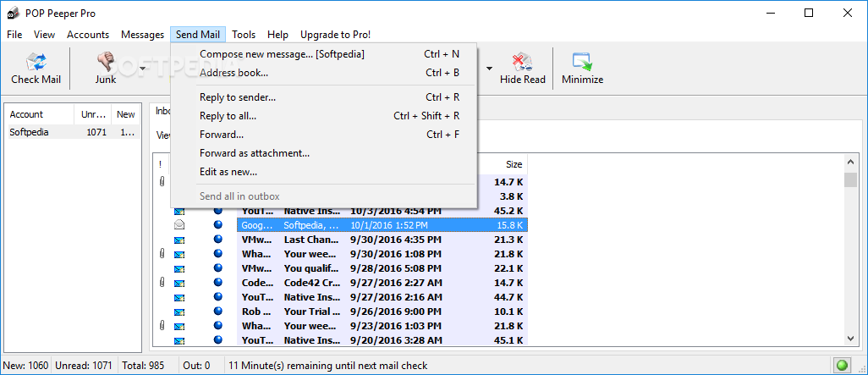Click 'You qualif...' subject cell

(x=311, y=268)
